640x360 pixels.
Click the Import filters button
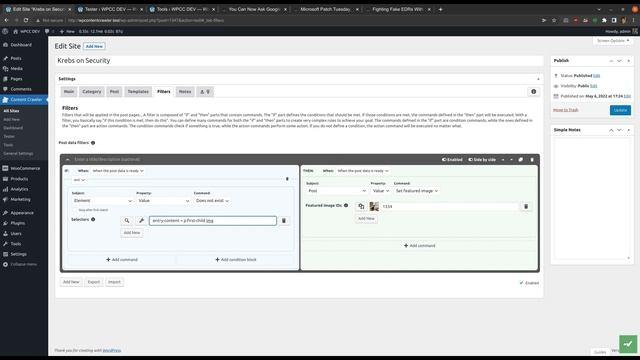click(x=114, y=282)
